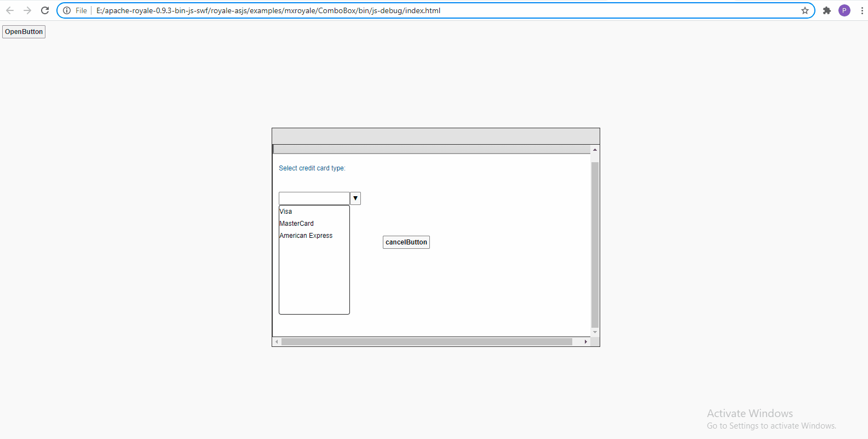Click the browser back arrow
The height and width of the screenshot is (439, 868).
pos(10,10)
